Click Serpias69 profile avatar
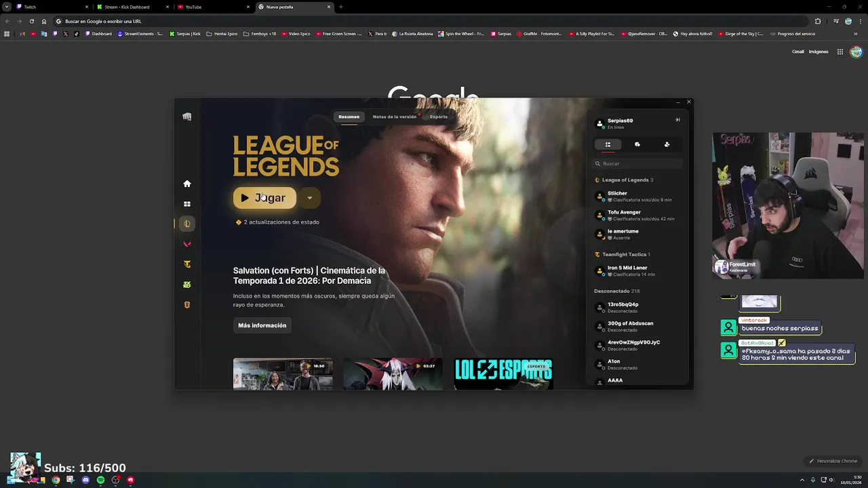Viewport: 868px width, 488px height. (x=599, y=123)
